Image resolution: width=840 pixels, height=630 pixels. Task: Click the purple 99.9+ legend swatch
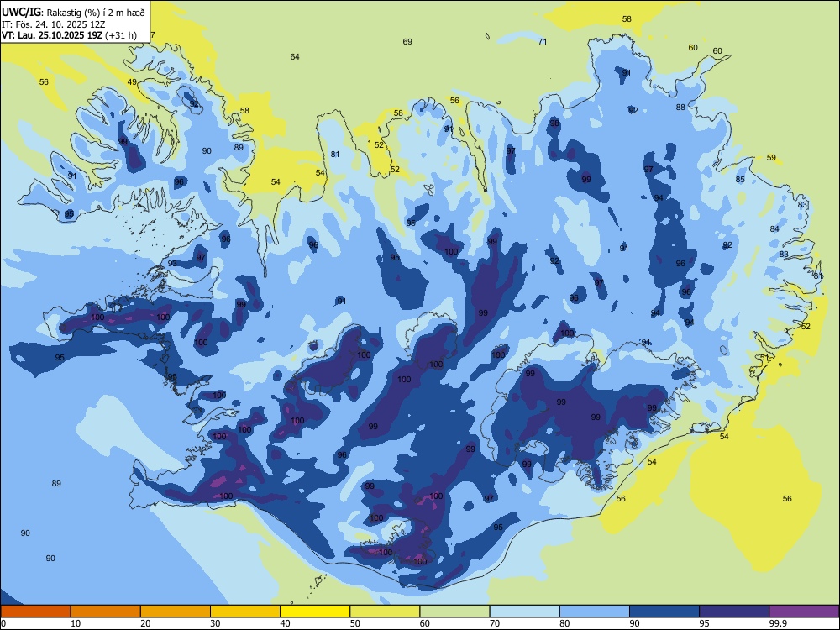[x=804, y=612]
